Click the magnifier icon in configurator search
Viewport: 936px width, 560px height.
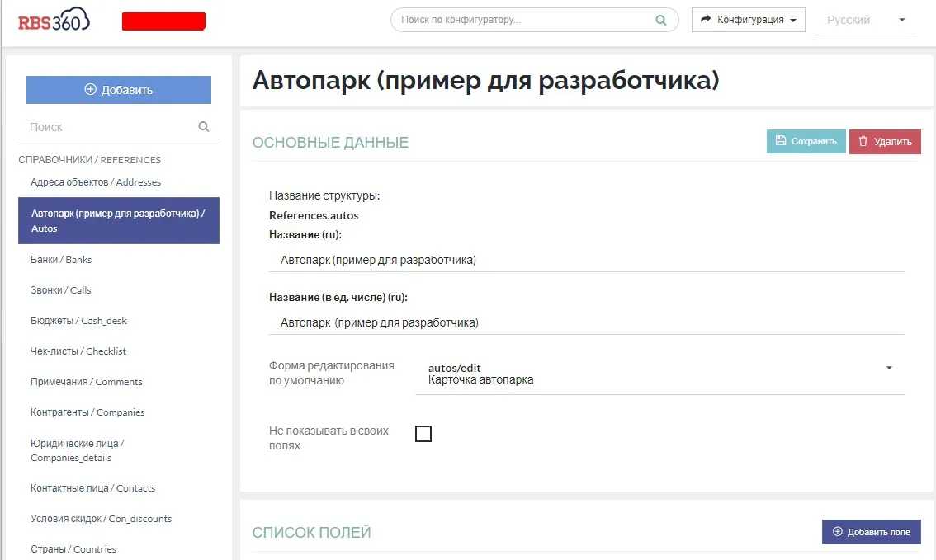[660, 20]
